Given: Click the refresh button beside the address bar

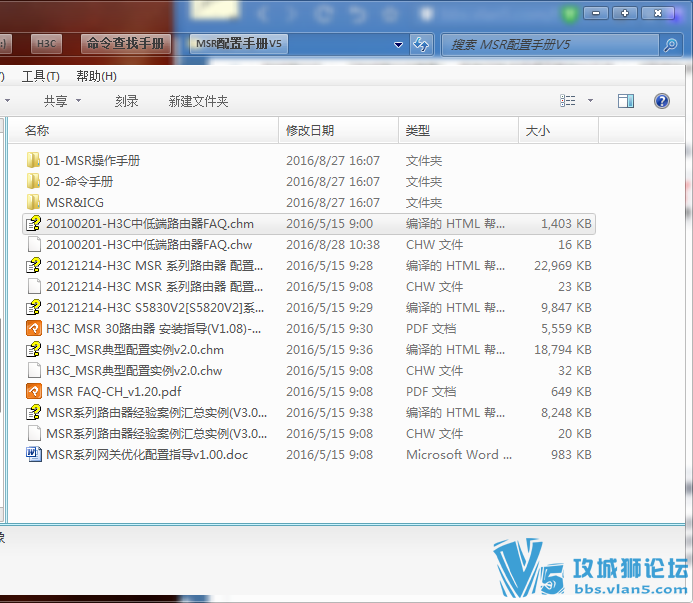Looking at the screenshot, I should [x=420, y=44].
